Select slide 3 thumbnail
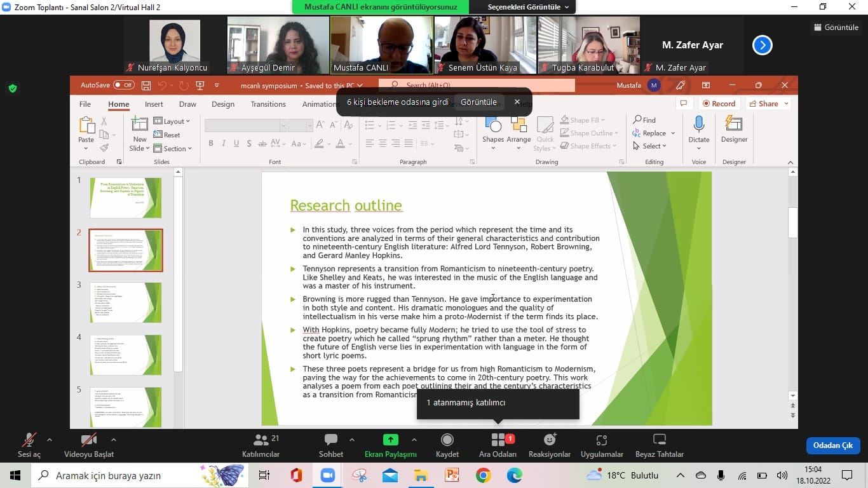 tap(126, 302)
